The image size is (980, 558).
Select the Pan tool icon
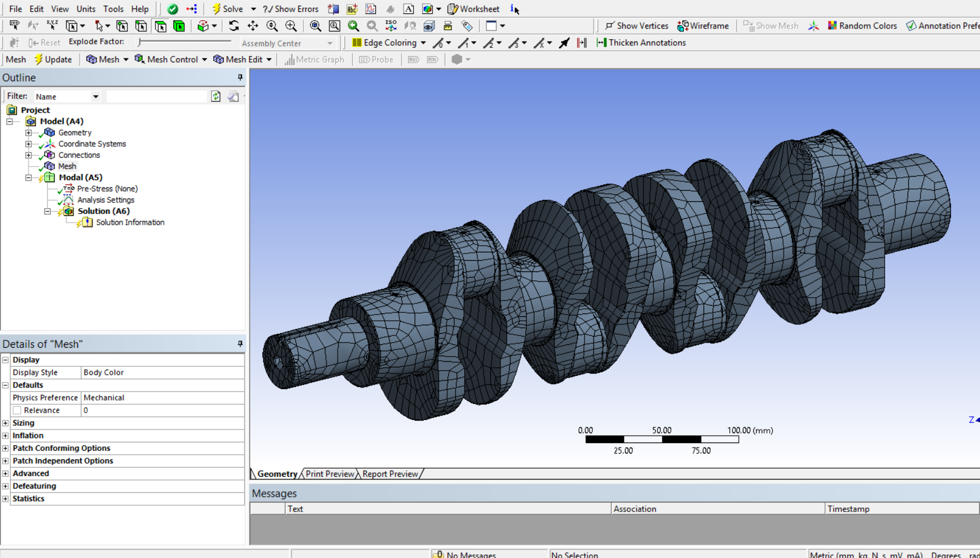(x=253, y=26)
